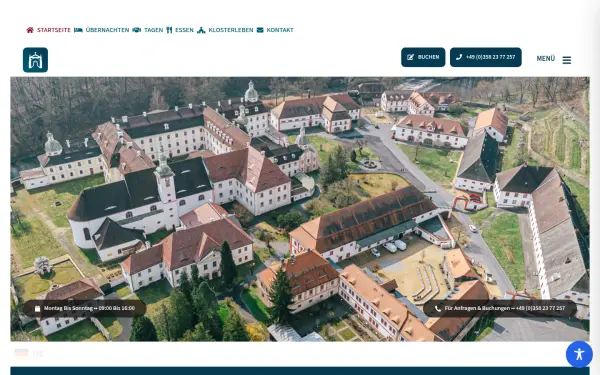Open the Startseite navigation link

[48, 30]
